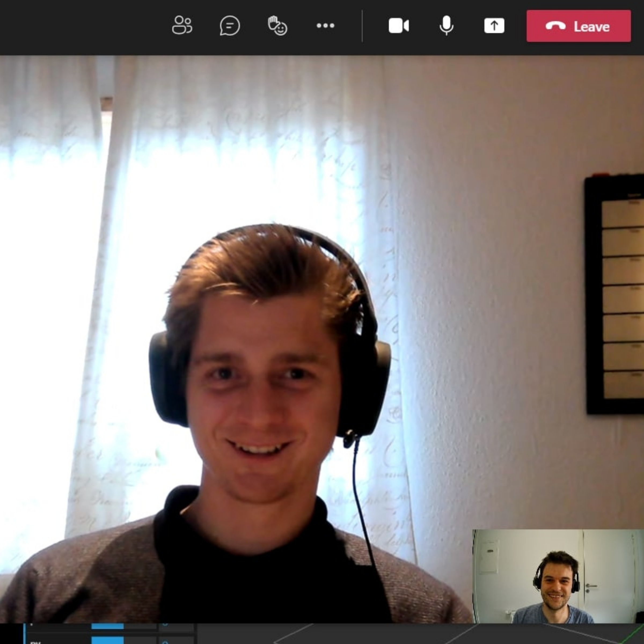This screenshot has height=644, width=644.
Task: Share screen content
Action: point(494,26)
